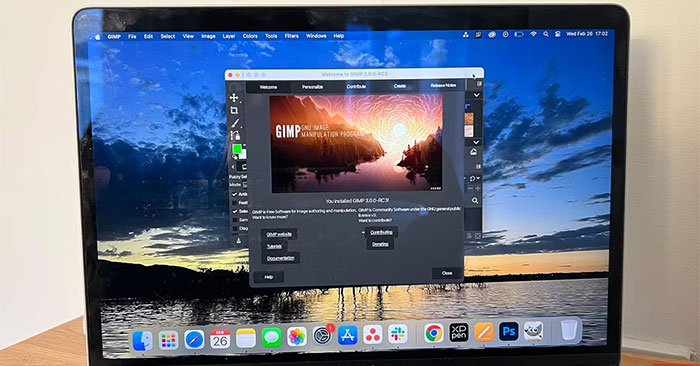Screen dimensions: 700x366
Task: Uncheck Select transparent areas checkbox
Action: (235, 211)
